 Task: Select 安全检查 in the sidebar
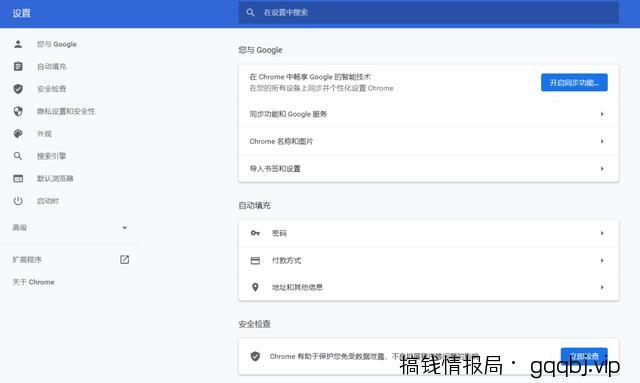tap(52, 89)
